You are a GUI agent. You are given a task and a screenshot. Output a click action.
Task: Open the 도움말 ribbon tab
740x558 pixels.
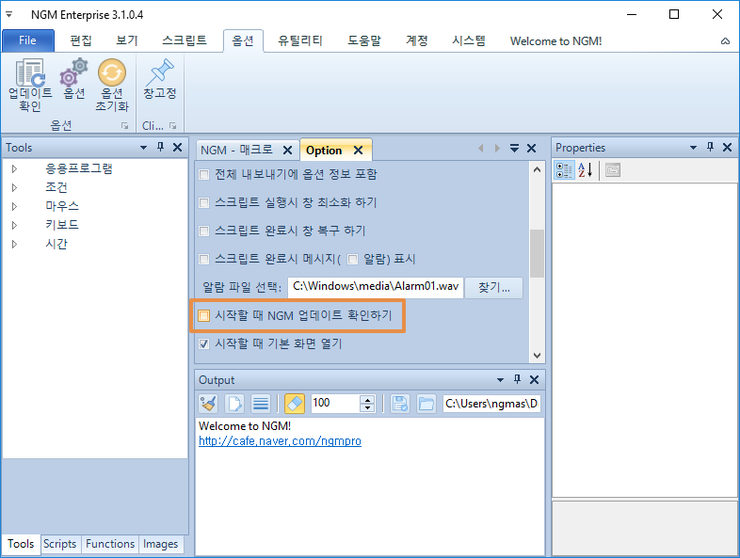(x=364, y=41)
